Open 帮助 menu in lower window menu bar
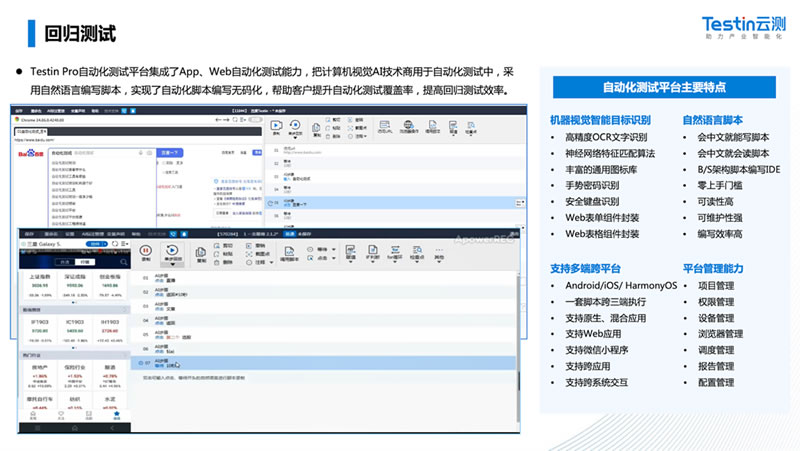This screenshot has width=800, height=451. pyautogui.click(x=136, y=234)
